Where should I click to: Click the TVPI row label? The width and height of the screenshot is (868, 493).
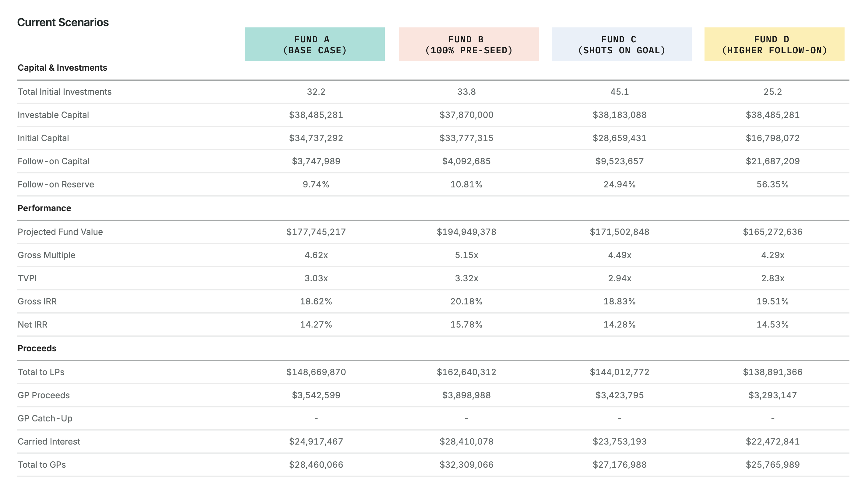(x=27, y=278)
